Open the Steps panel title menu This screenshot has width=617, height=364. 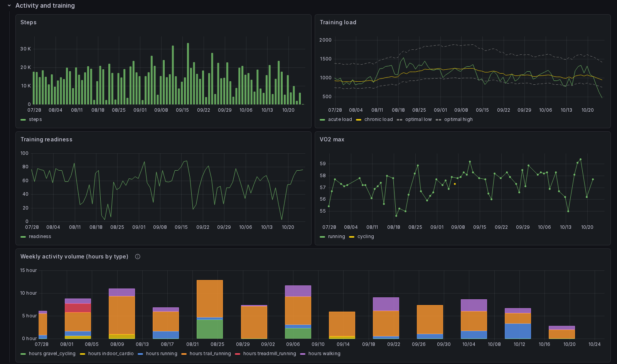pos(29,22)
